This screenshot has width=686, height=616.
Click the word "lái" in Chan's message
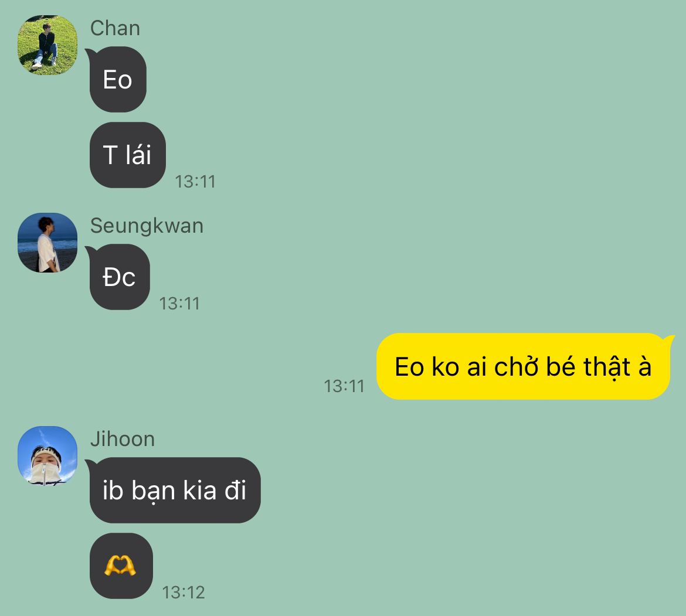[x=138, y=155]
